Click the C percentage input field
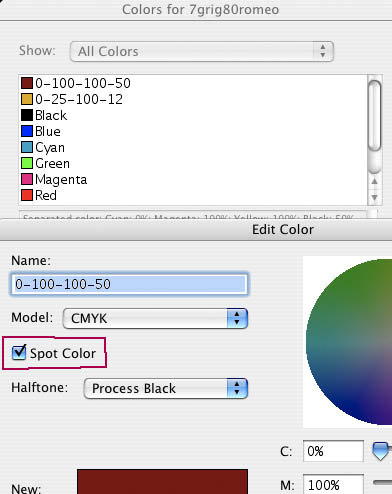The width and height of the screenshot is (392, 494). click(333, 451)
